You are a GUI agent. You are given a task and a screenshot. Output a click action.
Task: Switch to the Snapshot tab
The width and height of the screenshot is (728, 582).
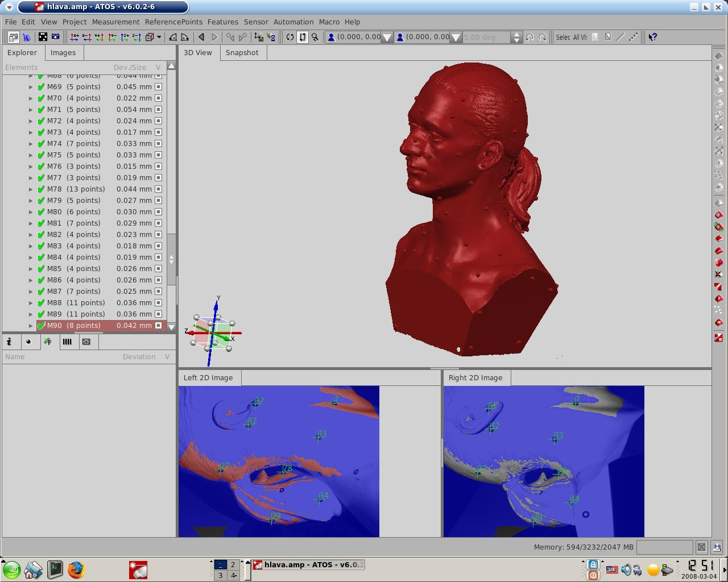pyautogui.click(x=242, y=52)
